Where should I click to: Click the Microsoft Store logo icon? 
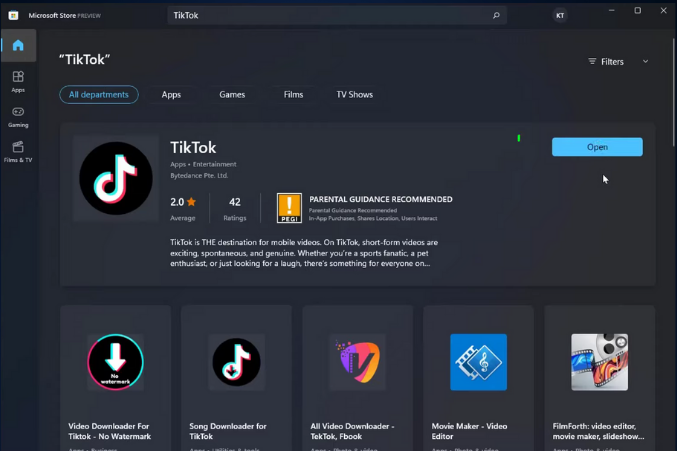(13, 16)
